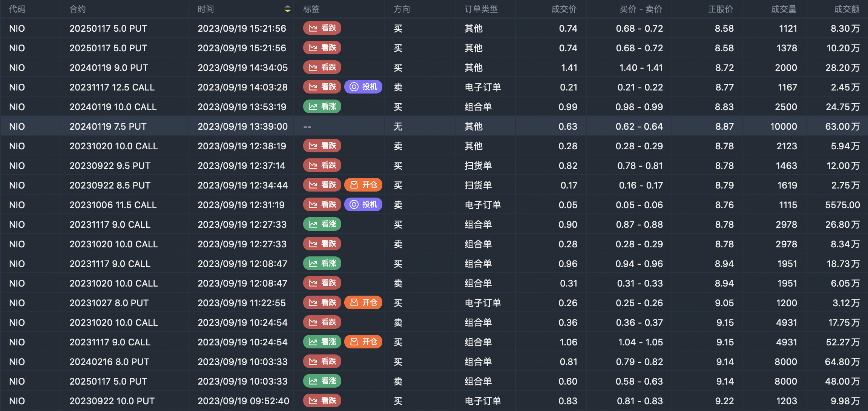Click the 投机 tag on the 20231006 11.5 CALL row
The width and height of the screenshot is (868, 411).
point(363,205)
